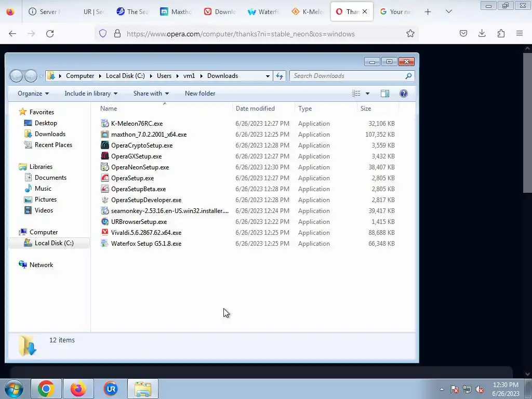Expand the Users breadcrumb arrow after vm1
The height and width of the screenshot is (399, 532).
201,76
